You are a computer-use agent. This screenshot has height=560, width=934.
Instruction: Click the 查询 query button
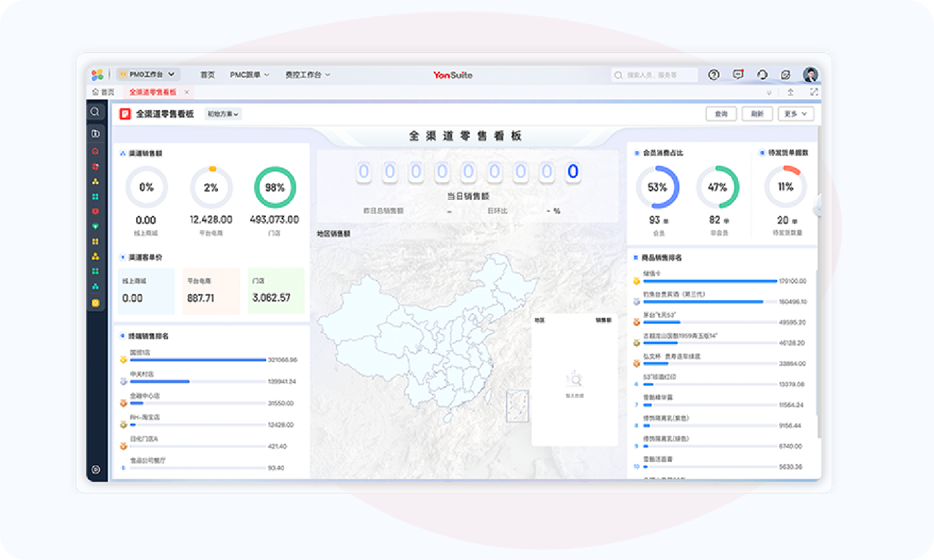point(721,114)
